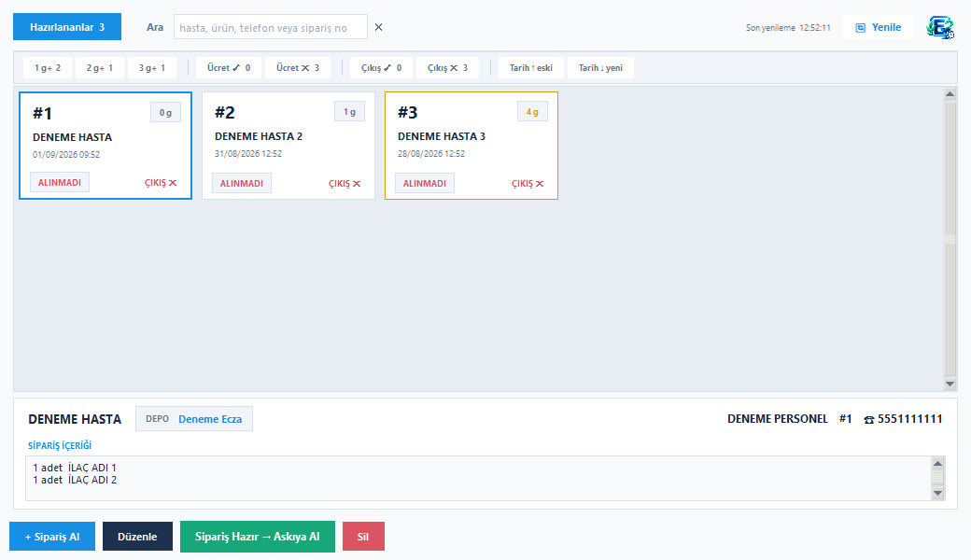Toggle ÇIKIŞ status on order #1
This screenshot has height=560, width=971.
pos(161,183)
